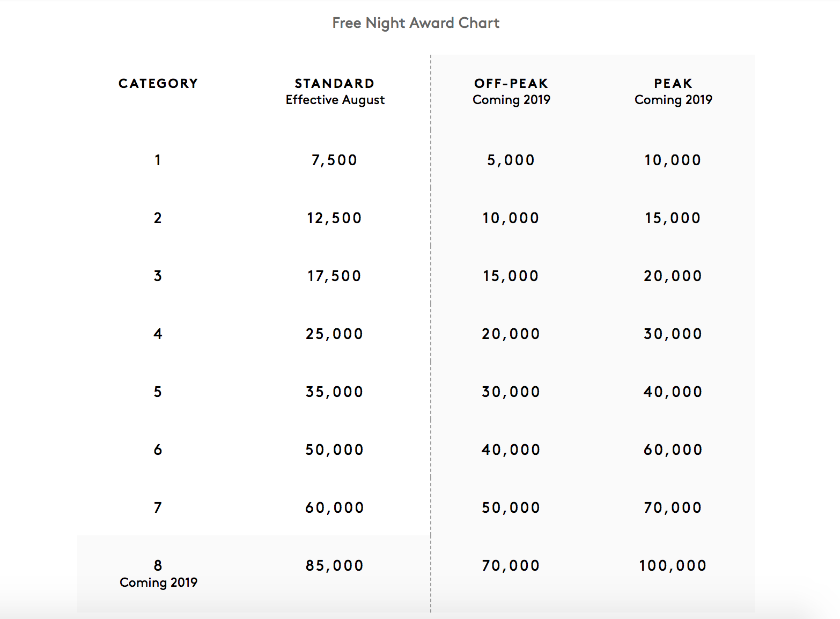Click category 8 Coming 2019 label
The width and height of the screenshot is (840, 619).
[x=158, y=582]
